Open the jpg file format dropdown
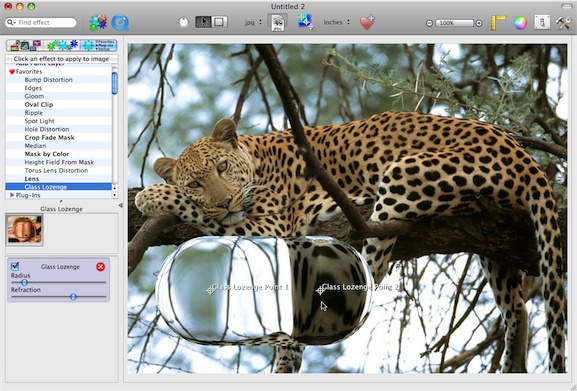The image size is (577, 391). (254, 22)
